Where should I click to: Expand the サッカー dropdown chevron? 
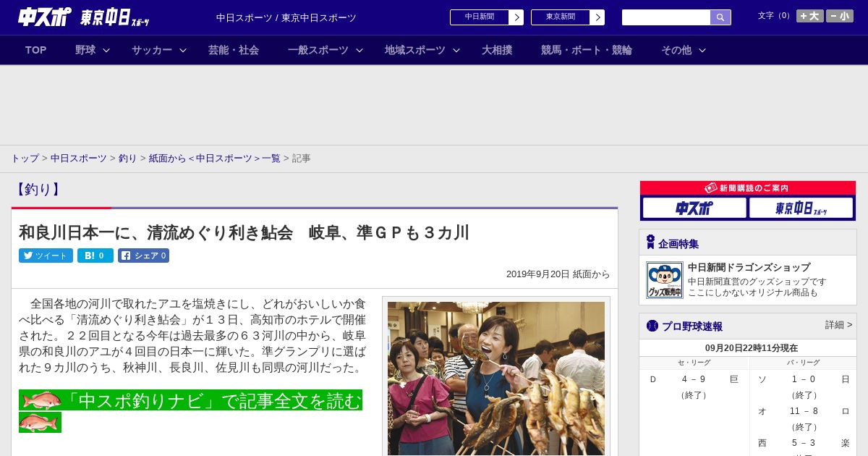[183, 50]
